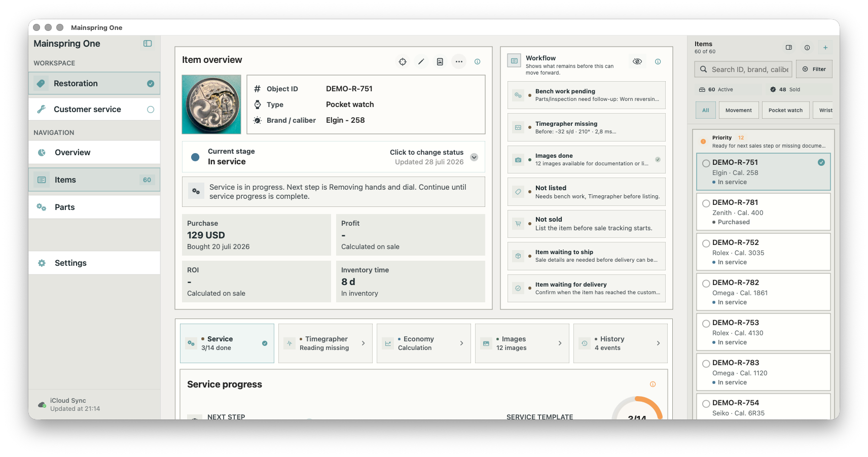Click the Current stage blue status dot

click(195, 157)
